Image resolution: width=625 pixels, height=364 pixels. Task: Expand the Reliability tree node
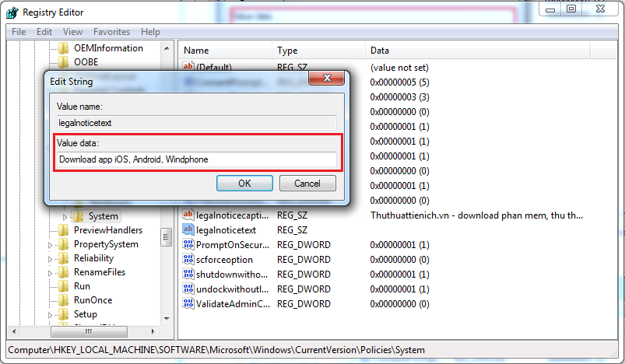(51, 259)
